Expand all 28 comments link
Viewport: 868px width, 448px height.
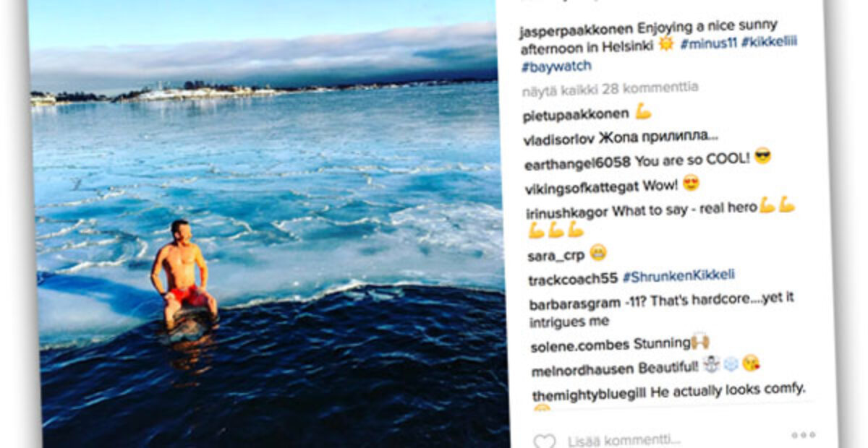pos(610,89)
